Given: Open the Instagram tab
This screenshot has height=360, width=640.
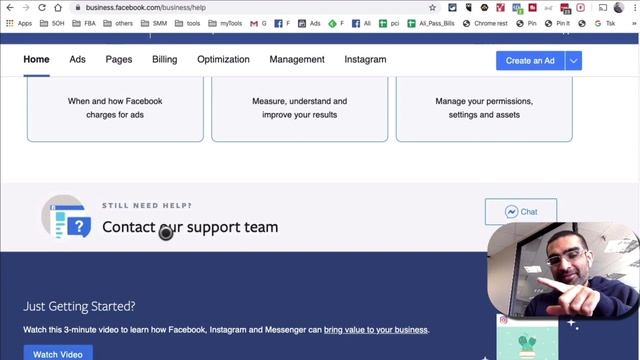Looking at the screenshot, I should (365, 60).
